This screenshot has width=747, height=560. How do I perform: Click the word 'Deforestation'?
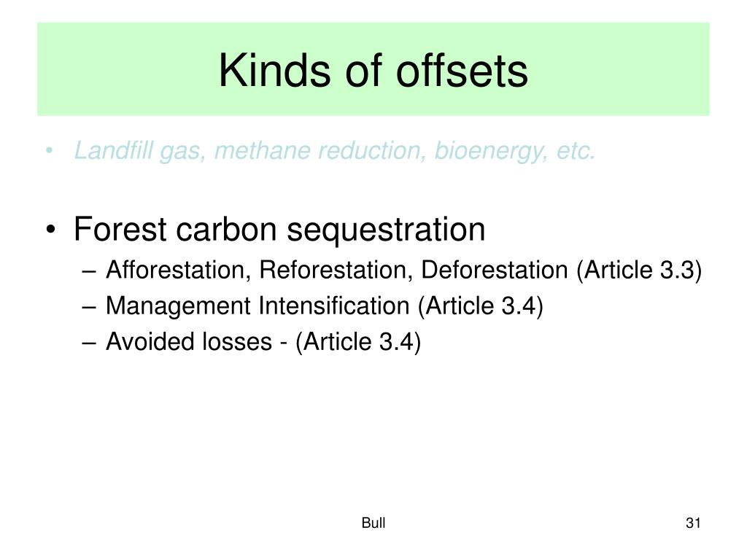tap(495, 270)
